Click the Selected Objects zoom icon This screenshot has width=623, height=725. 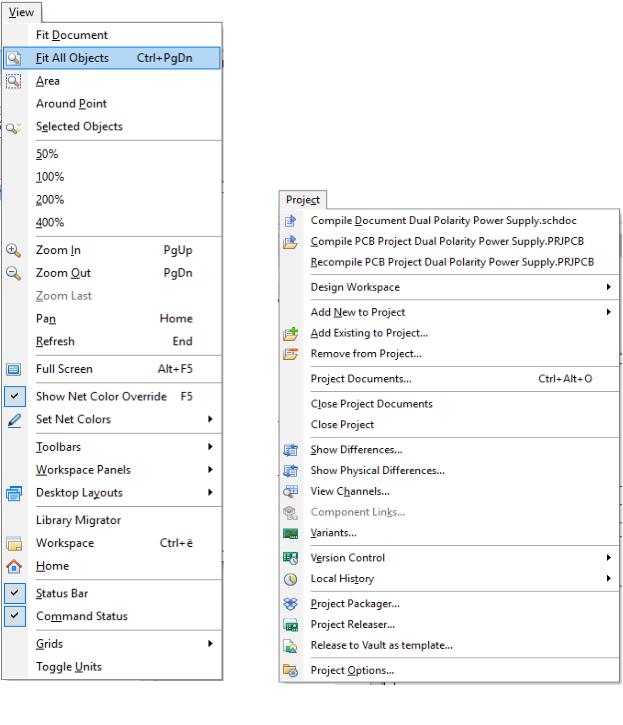14,127
